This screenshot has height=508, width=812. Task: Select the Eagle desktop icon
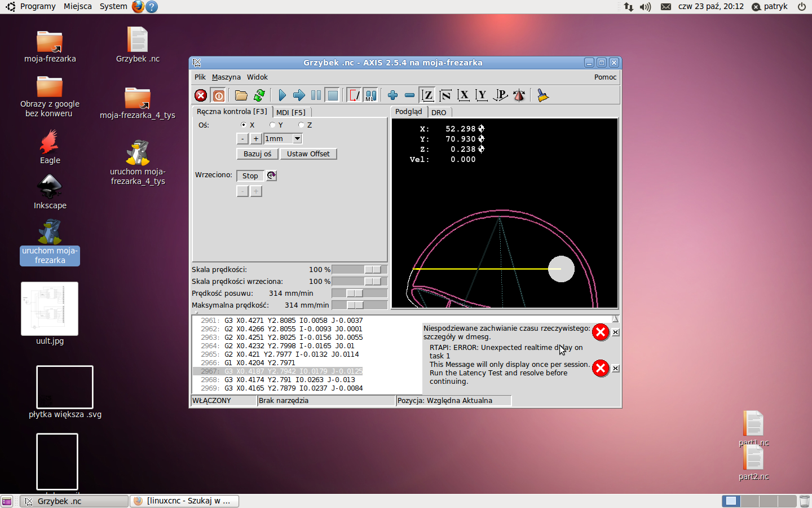pos(50,147)
